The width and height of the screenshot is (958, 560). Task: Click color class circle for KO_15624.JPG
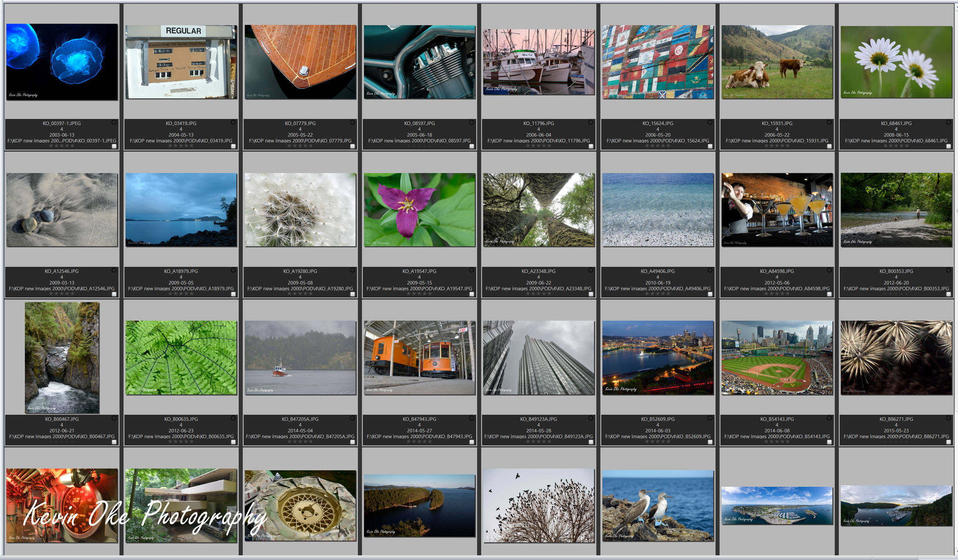pos(710,122)
